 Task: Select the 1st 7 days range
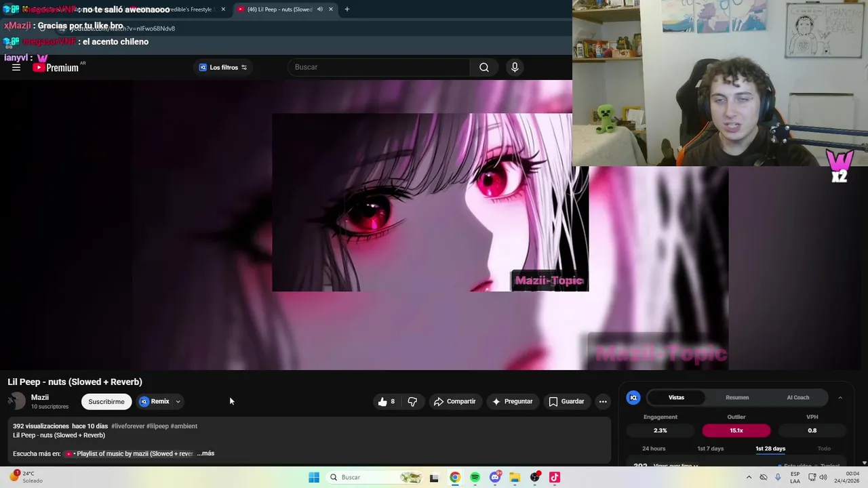point(710,449)
